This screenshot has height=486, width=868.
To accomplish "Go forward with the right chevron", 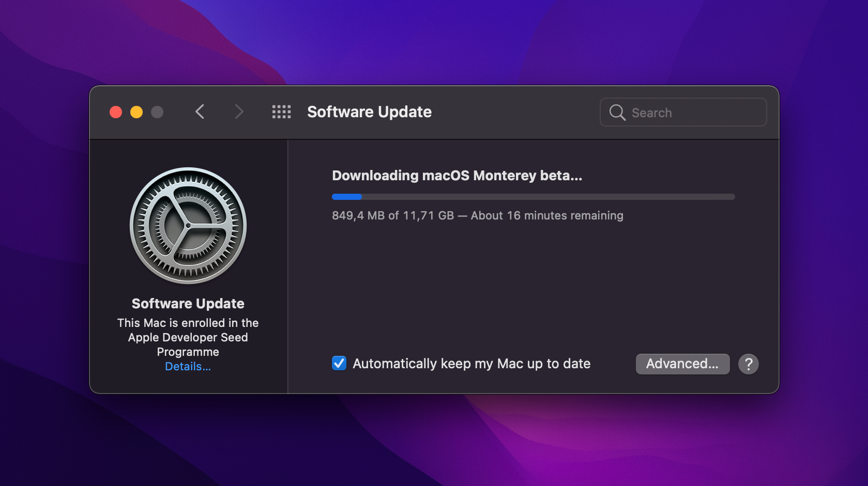I will 238,112.
